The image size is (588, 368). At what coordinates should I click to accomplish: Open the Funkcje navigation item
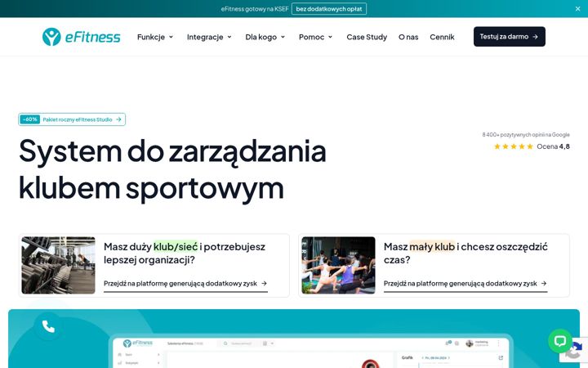click(x=151, y=37)
